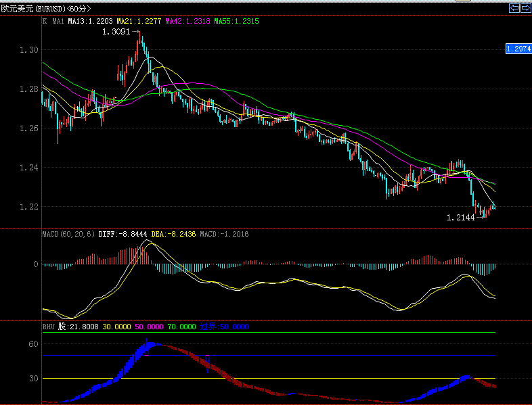Click the blue 过界 50.0000 label
Image resolution: width=532 pixels, height=405 pixels.
pyautogui.click(x=224, y=327)
